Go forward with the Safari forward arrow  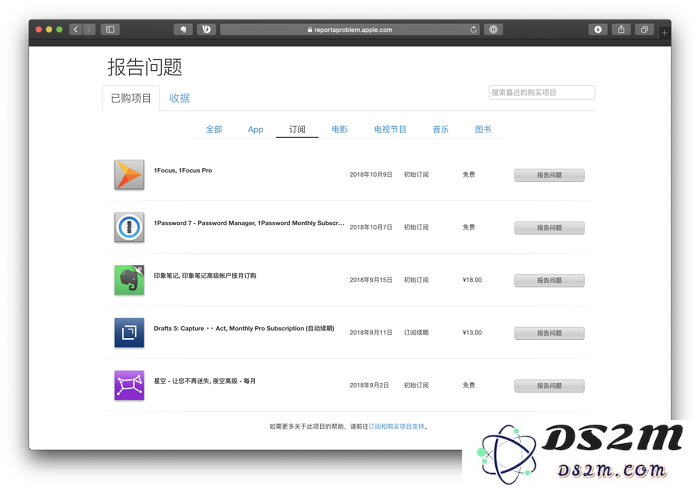[x=89, y=29]
